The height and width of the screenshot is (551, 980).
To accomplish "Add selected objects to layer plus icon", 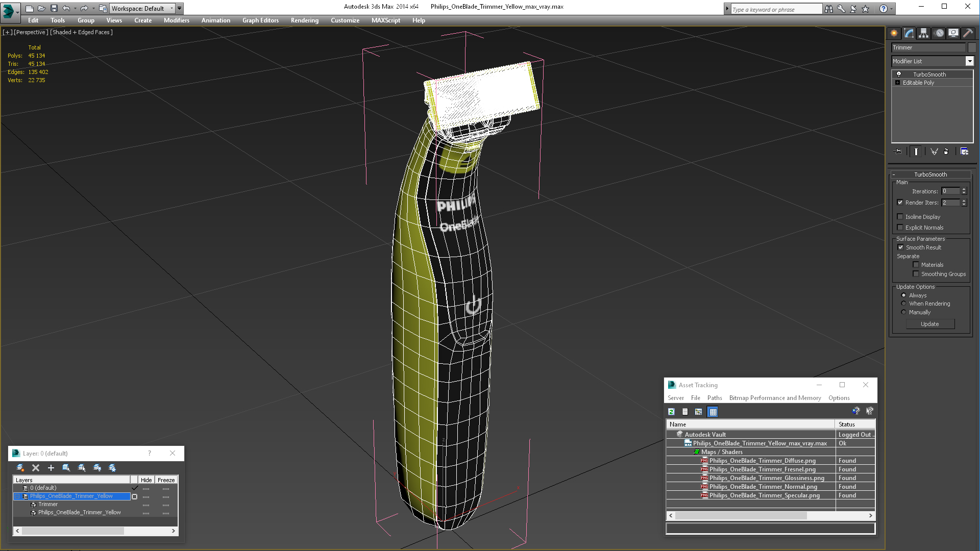I will [x=51, y=468].
